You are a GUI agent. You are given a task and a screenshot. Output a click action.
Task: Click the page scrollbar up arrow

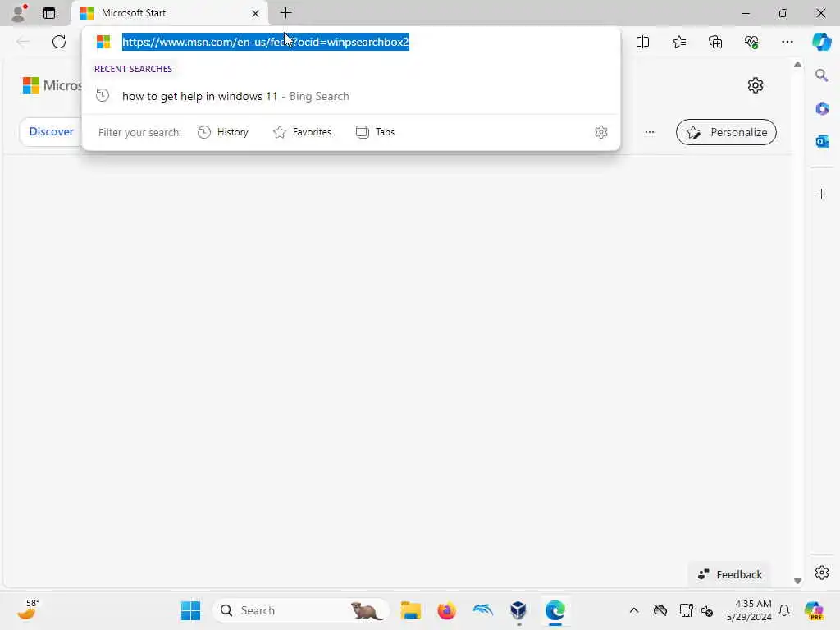797,65
